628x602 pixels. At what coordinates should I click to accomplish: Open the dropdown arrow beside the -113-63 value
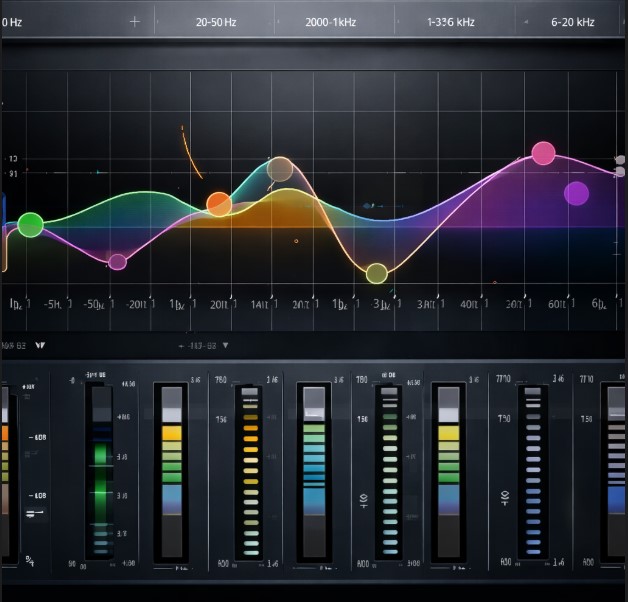pyautogui.click(x=225, y=345)
